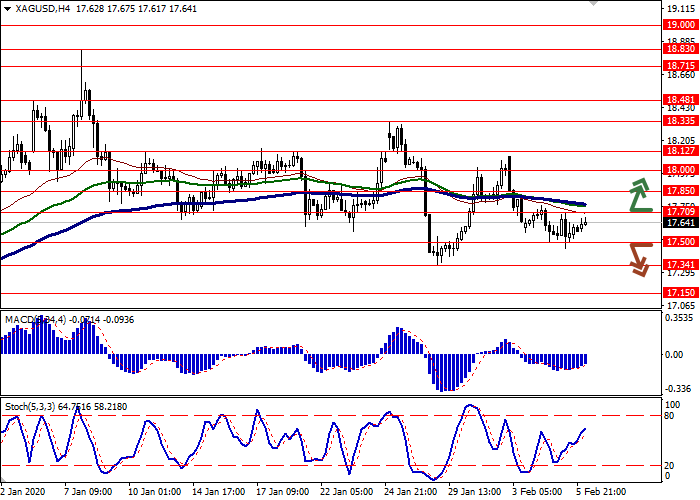Screen dimensions: 700x500
Task: Select the 18.335 price level label
Action: 680,120
